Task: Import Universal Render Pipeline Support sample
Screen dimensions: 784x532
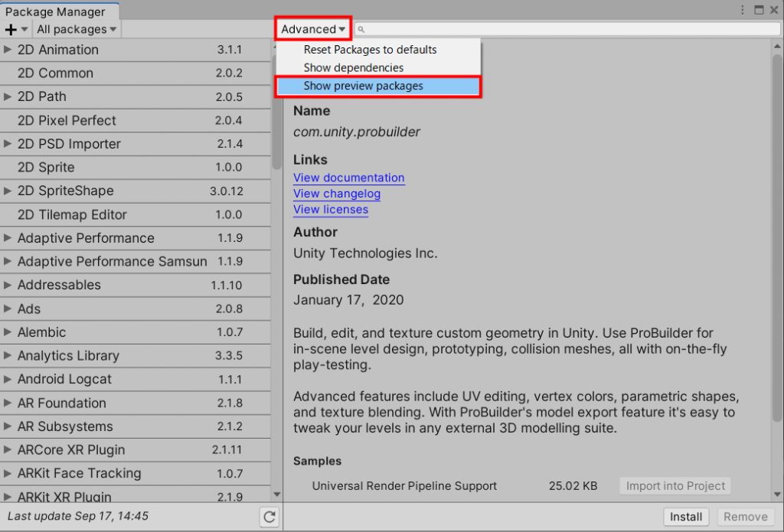Action: tap(675, 486)
